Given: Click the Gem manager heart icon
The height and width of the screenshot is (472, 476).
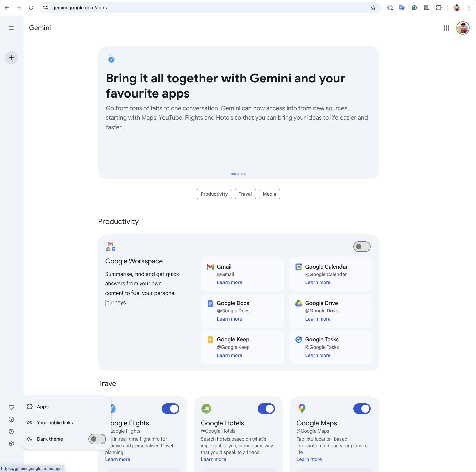Looking at the screenshot, I should tap(11, 407).
